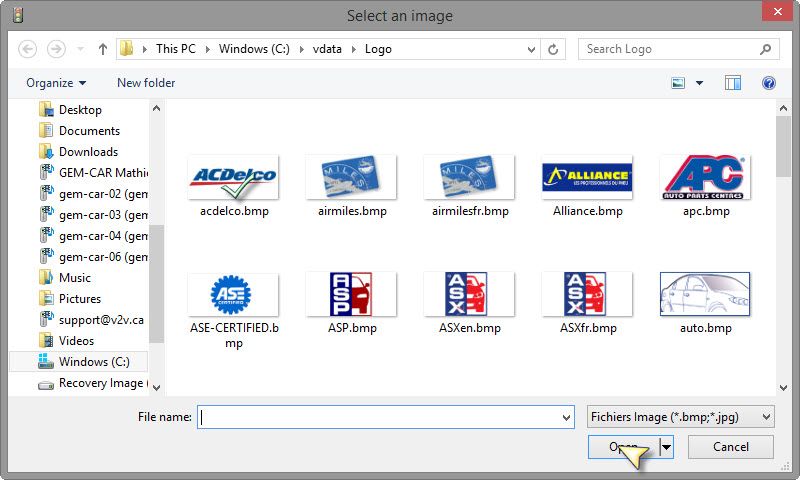Image resolution: width=800 pixels, height=480 pixels.
Task: Select 'Windows (C:)' in the breadcrumb path
Action: point(254,49)
